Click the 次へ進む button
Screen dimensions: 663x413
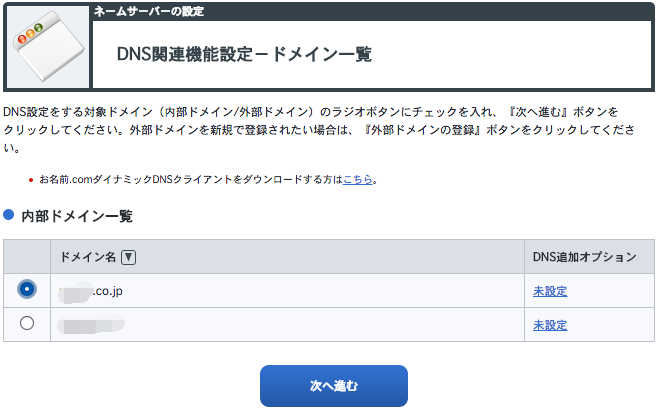click(x=334, y=386)
